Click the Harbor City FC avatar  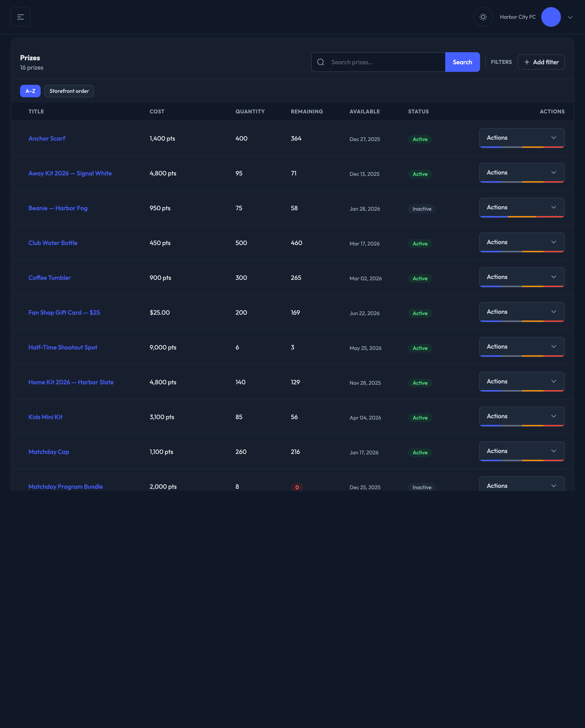(551, 17)
